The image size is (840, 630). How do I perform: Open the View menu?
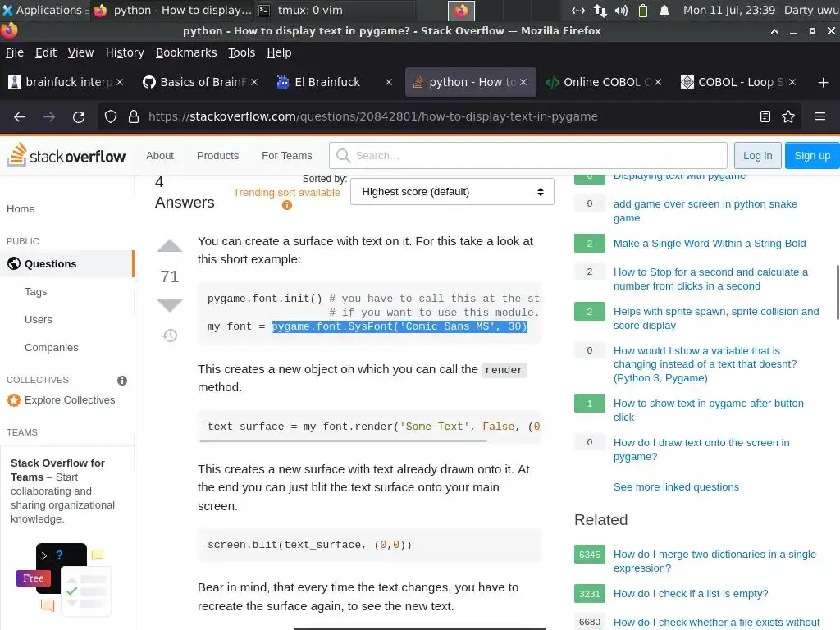(80, 52)
